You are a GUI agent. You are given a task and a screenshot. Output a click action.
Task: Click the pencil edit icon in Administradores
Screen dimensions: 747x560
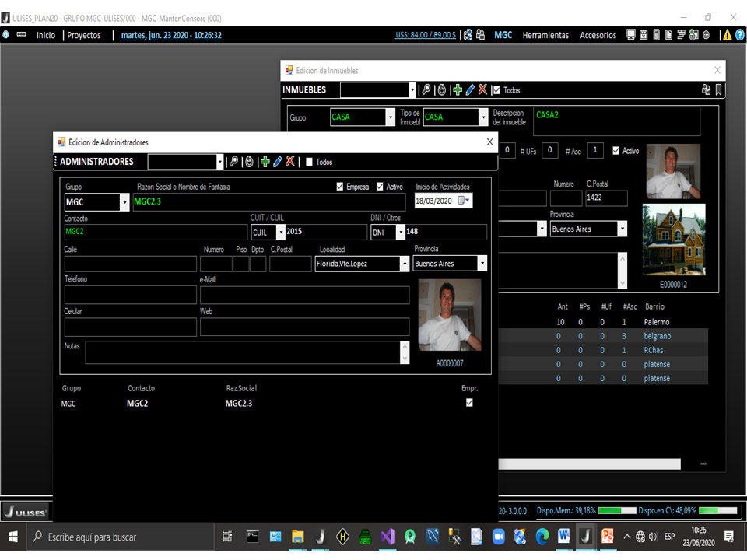coord(277,162)
